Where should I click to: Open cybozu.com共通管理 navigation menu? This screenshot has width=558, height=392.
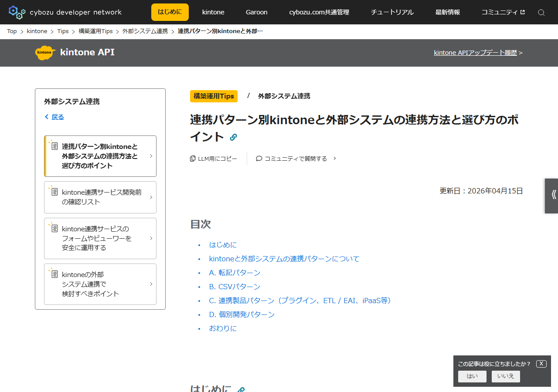(319, 12)
